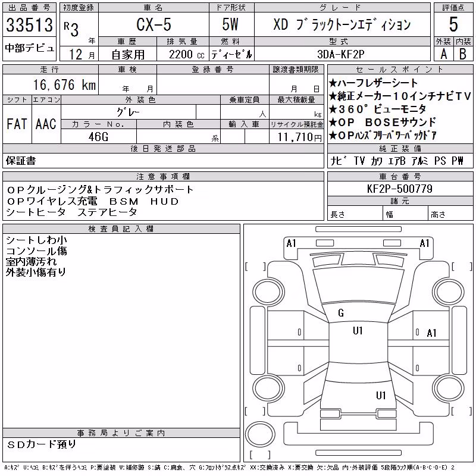Select car name CX-5
476x476 pixels.
pyautogui.click(x=154, y=24)
